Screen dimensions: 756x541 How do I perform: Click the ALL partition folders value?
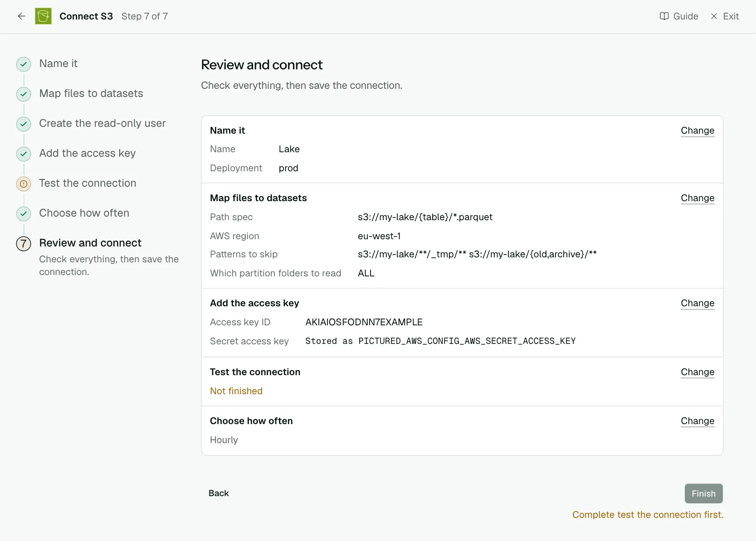[366, 273]
